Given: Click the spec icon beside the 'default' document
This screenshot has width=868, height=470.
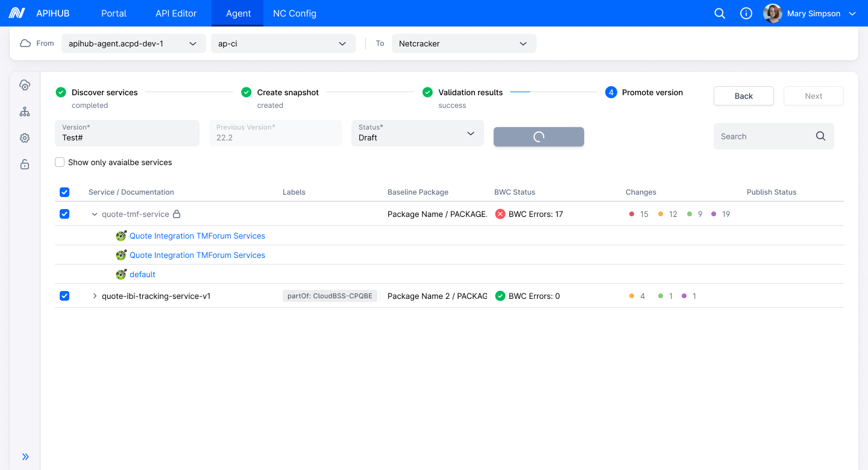Looking at the screenshot, I should pyautogui.click(x=121, y=274).
